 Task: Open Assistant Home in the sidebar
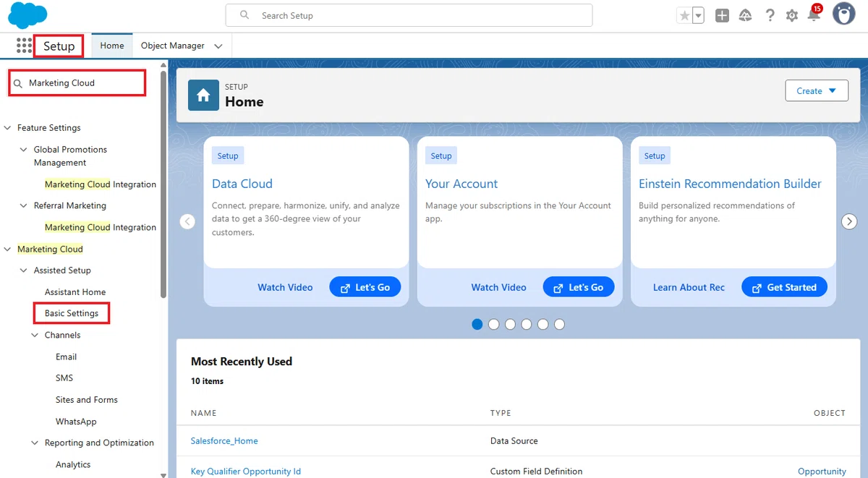click(x=75, y=292)
